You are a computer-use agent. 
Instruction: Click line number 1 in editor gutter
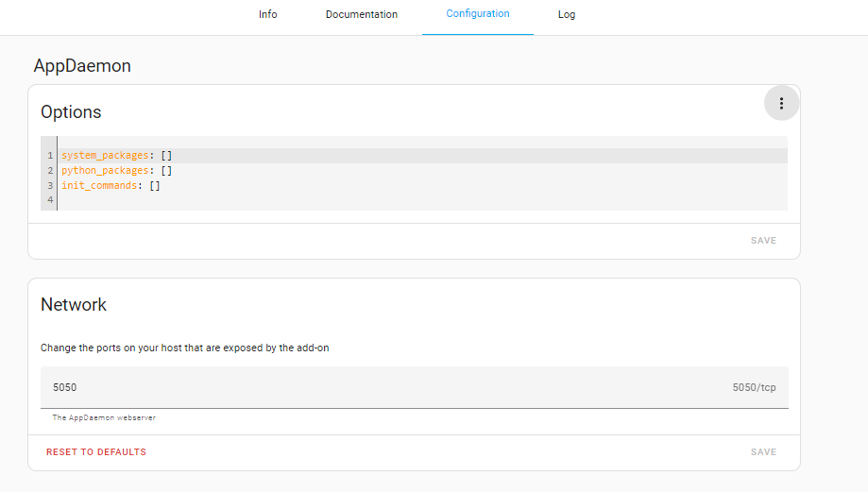50,156
